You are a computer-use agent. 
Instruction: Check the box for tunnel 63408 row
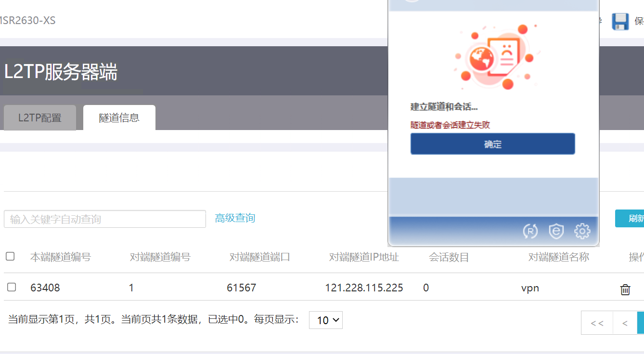12,287
